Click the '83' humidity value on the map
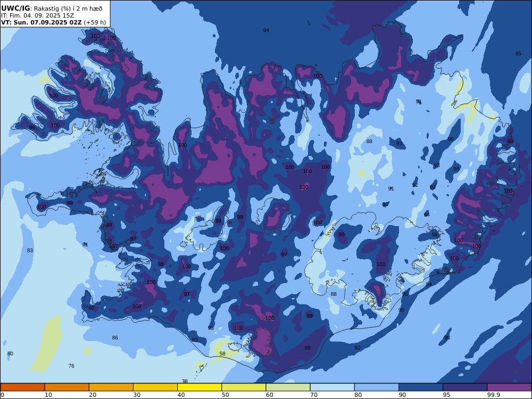The height and width of the screenshot is (399, 532). click(30, 251)
